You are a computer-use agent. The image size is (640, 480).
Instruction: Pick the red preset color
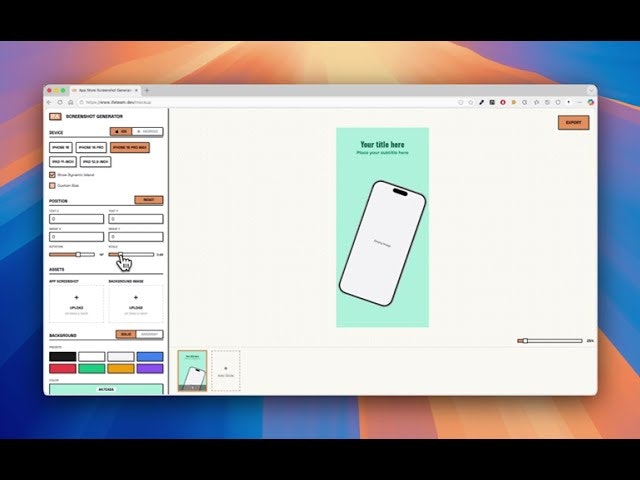(62, 369)
